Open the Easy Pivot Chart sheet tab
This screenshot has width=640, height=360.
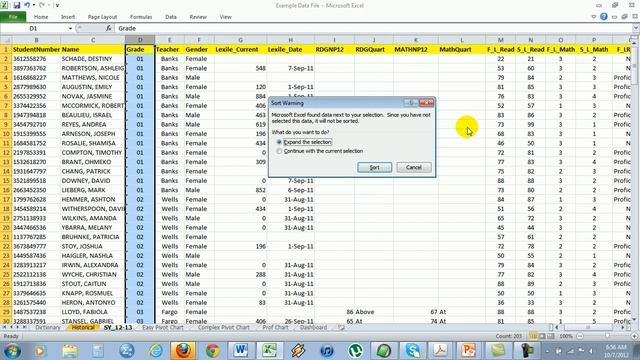coord(162,327)
